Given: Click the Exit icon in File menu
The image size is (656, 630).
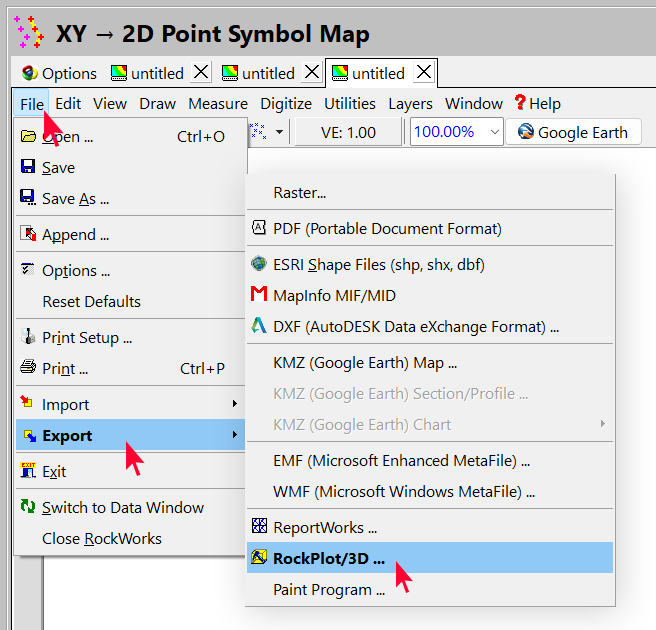Looking at the screenshot, I should [x=28, y=471].
